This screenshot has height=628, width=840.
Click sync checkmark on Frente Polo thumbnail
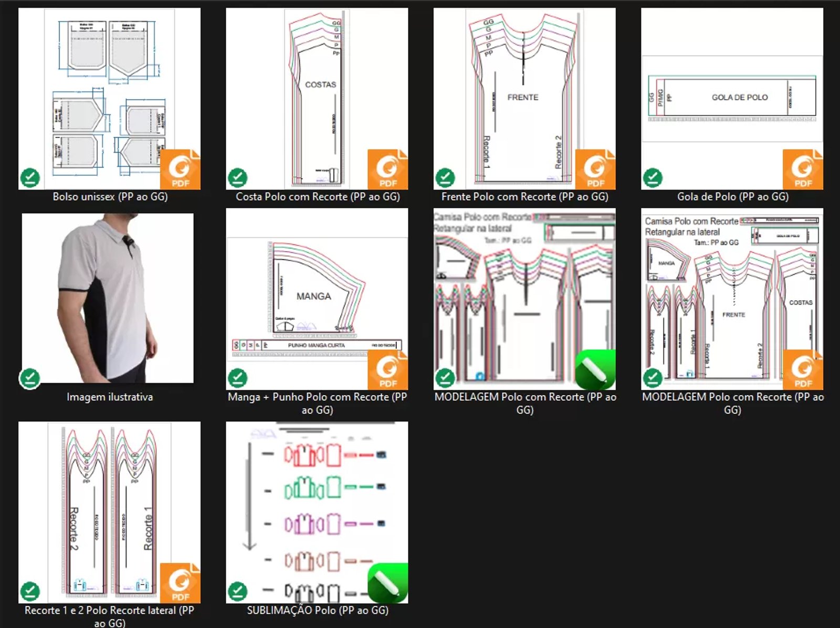tap(445, 178)
